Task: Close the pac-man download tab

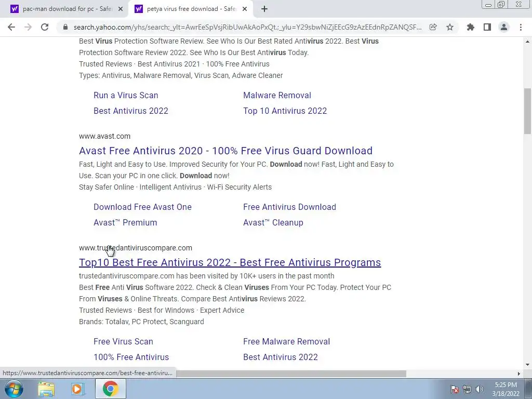Action: coord(121,9)
